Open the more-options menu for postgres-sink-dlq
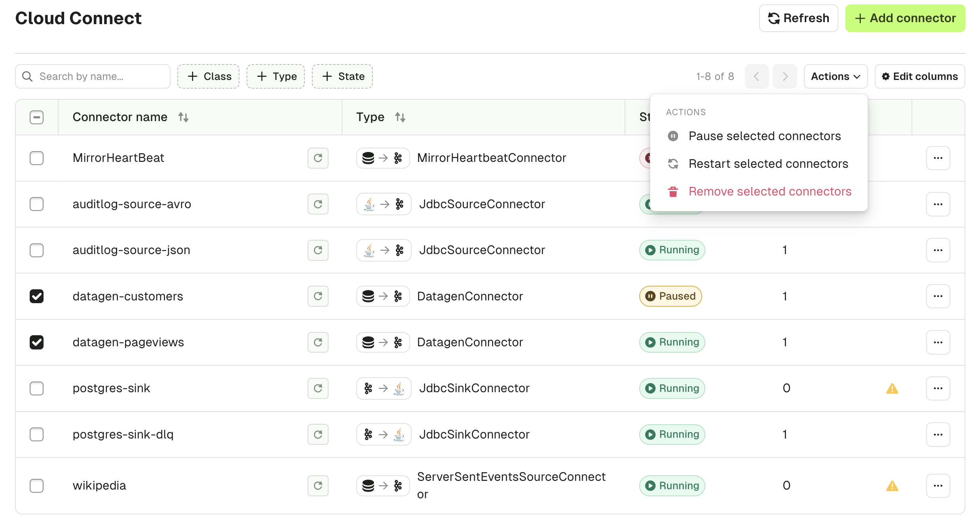The width and height of the screenshot is (980, 524). pyautogui.click(x=938, y=435)
